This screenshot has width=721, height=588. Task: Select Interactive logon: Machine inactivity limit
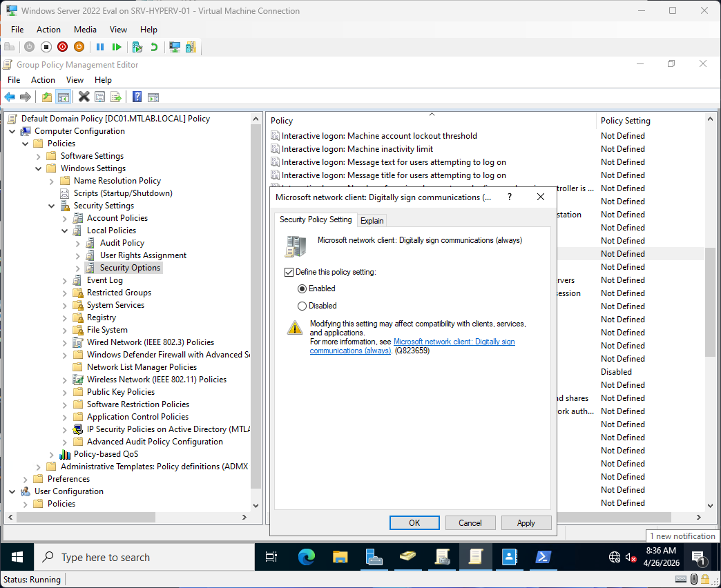coord(357,149)
